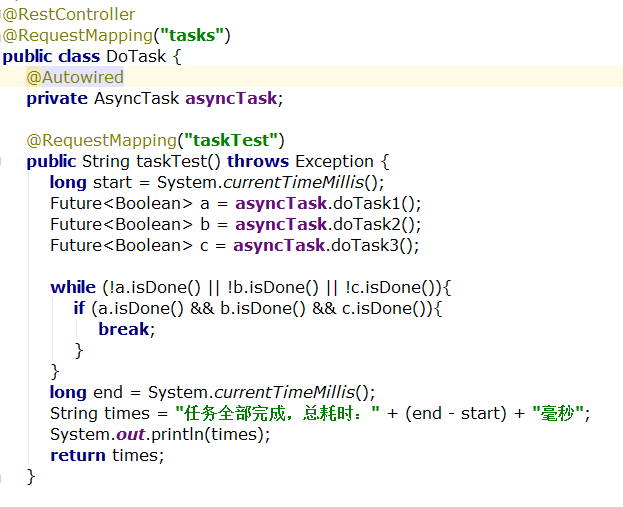Select the "tasks" string in class RequestMapping
Image resolution: width=623 pixels, height=507 pixels.
(192, 35)
